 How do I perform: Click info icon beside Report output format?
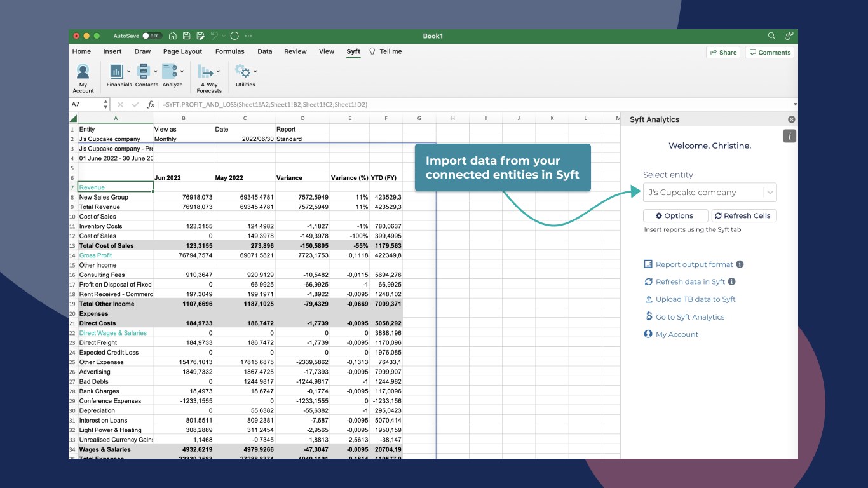740,264
